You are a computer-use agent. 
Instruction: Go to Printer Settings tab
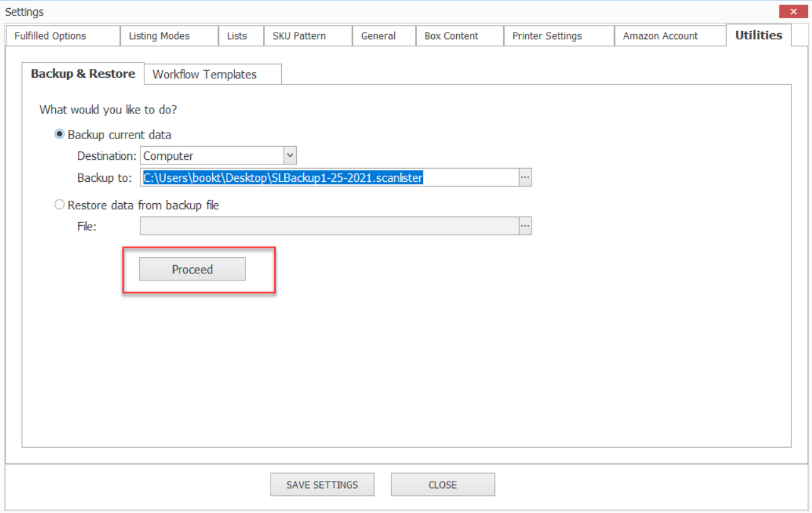[x=547, y=36]
